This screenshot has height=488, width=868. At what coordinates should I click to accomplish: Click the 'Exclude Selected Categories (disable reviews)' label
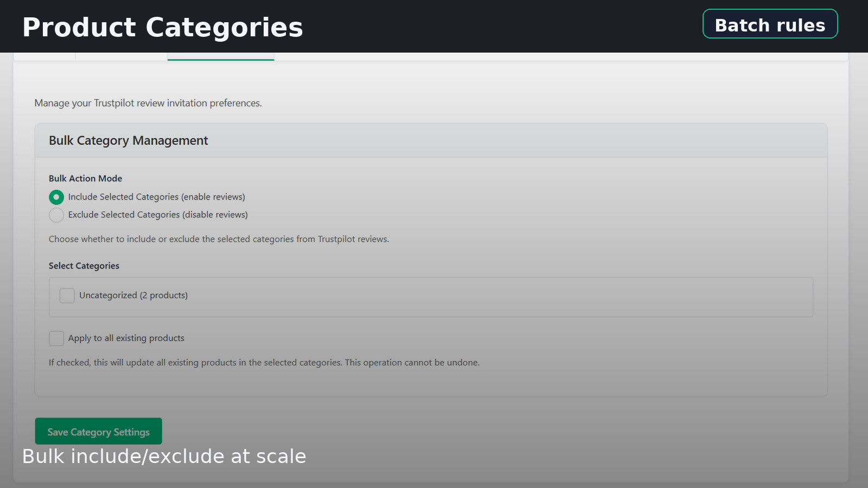(x=158, y=215)
